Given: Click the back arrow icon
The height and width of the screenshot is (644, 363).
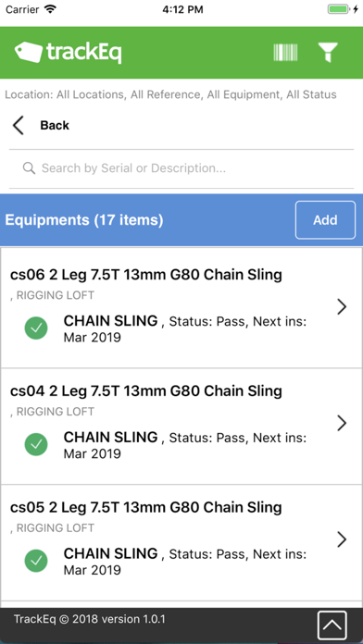Looking at the screenshot, I should [x=19, y=125].
